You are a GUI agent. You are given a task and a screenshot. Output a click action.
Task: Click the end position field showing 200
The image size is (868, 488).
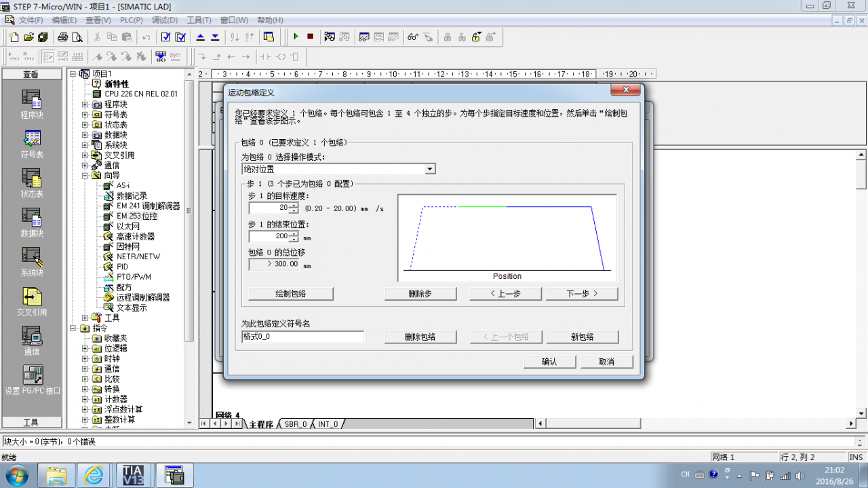coord(269,236)
